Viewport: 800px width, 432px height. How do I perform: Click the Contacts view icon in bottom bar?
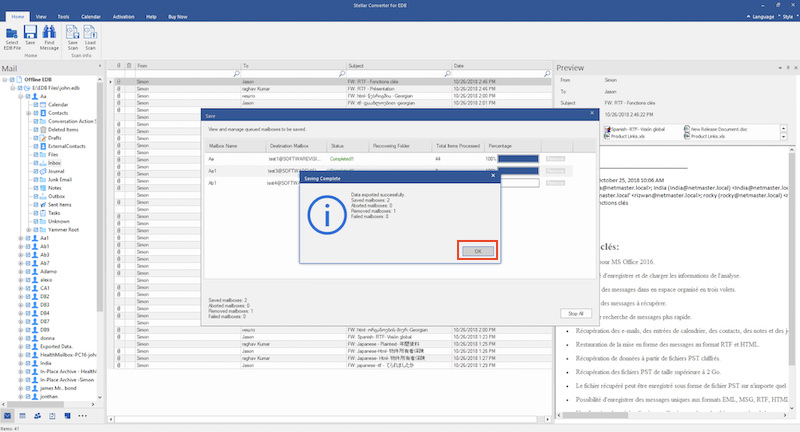[37, 416]
